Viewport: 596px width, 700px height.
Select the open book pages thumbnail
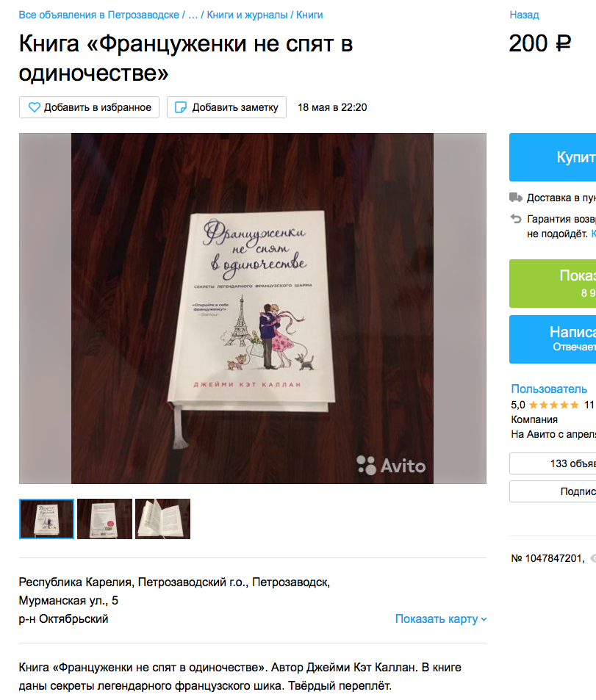coord(162,519)
